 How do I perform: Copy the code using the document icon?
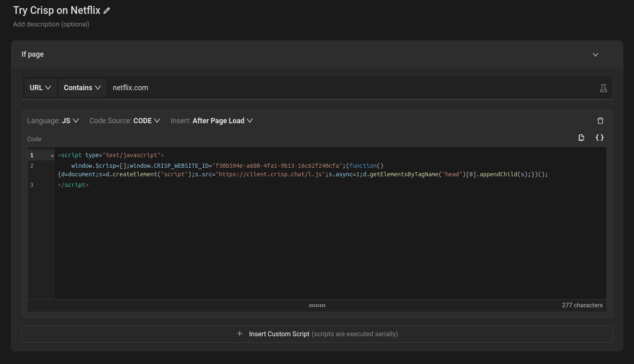pos(581,138)
